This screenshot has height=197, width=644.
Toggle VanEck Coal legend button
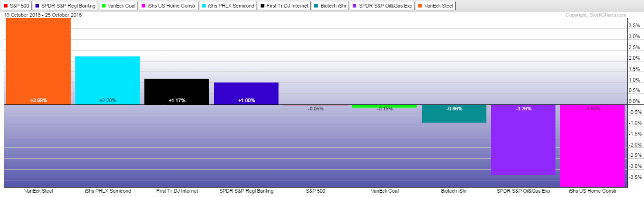(119, 6)
